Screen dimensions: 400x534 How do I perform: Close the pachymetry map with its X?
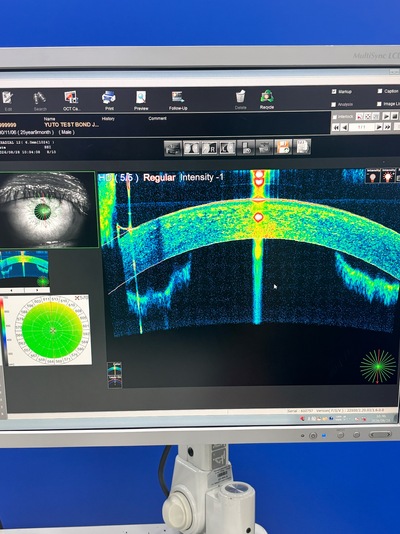[x=77, y=298]
